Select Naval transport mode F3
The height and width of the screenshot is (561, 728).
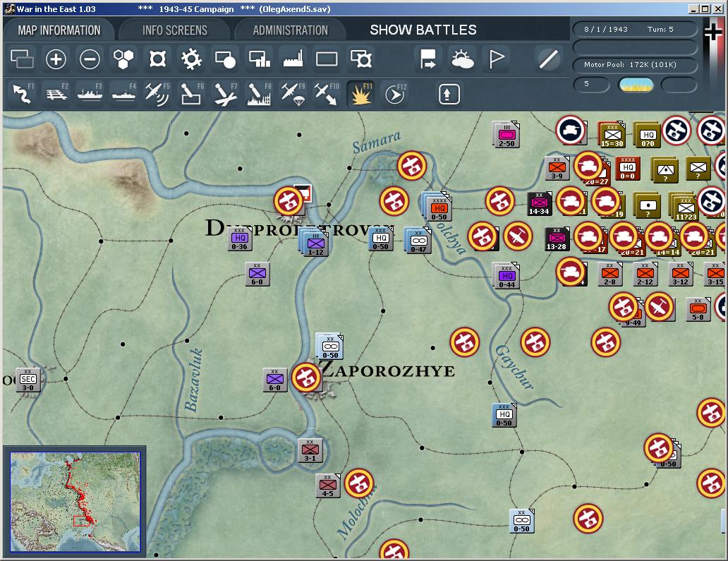[x=90, y=93]
